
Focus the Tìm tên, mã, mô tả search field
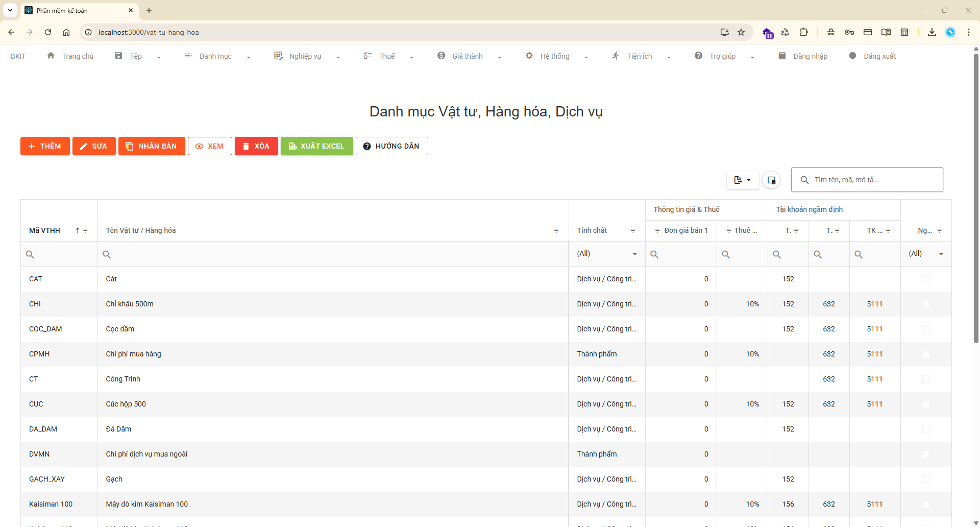[x=867, y=180]
